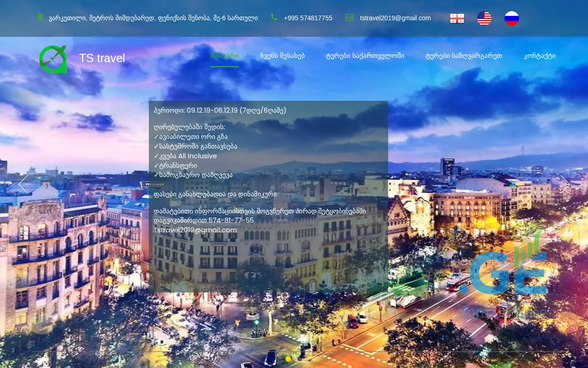The width and height of the screenshot is (588, 368).
Task: Open the მთავარი menu item
Action: tap(224, 56)
